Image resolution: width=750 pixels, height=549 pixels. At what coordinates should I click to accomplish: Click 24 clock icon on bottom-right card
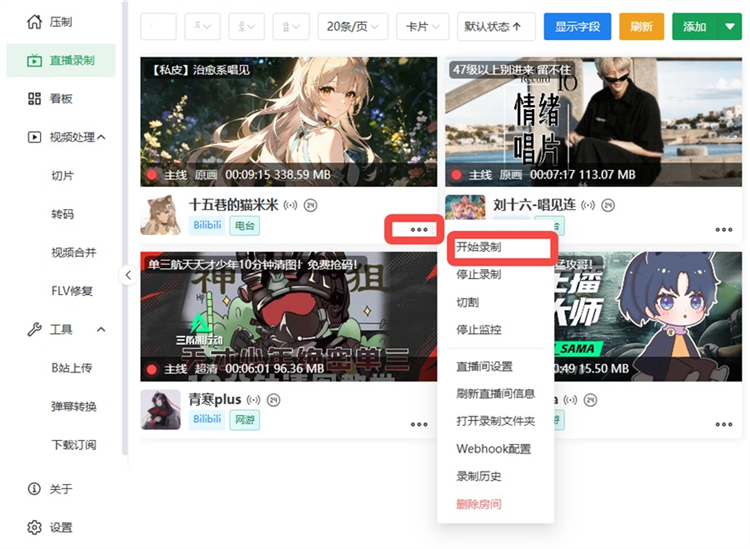point(590,400)
